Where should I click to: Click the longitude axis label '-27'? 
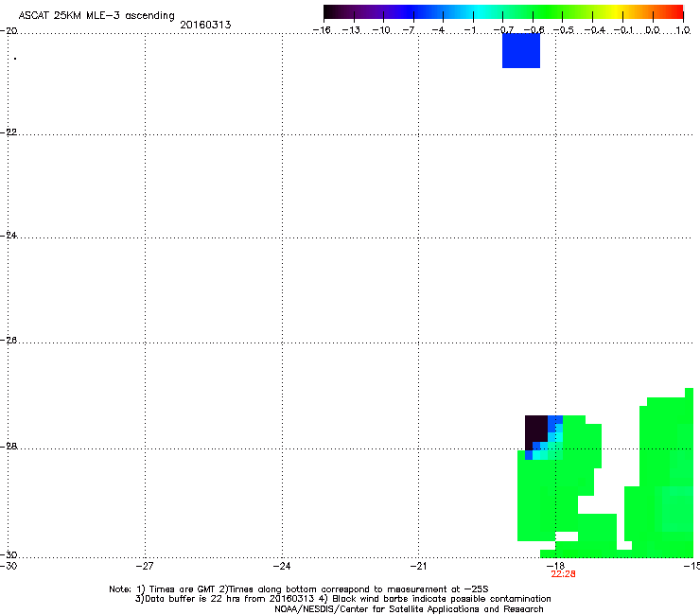coord(145,566)
